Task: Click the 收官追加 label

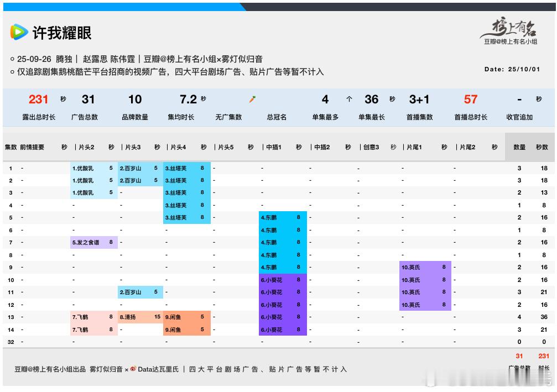Action: 519,117
